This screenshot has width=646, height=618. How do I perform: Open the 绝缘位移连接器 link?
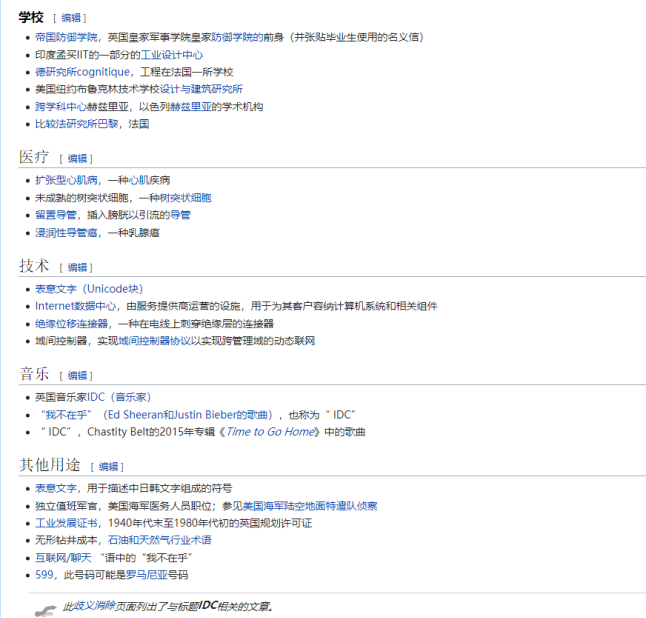[73, 324]
